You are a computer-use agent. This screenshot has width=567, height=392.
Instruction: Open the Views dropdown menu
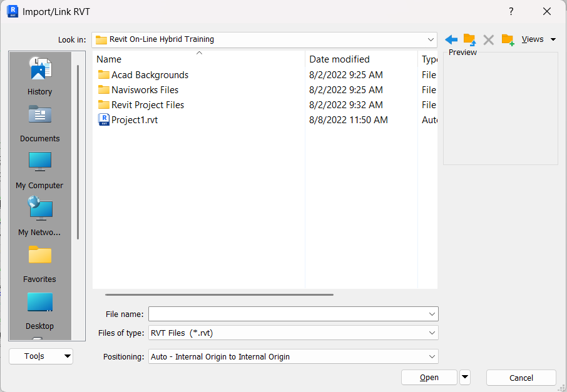click(538, 39)
